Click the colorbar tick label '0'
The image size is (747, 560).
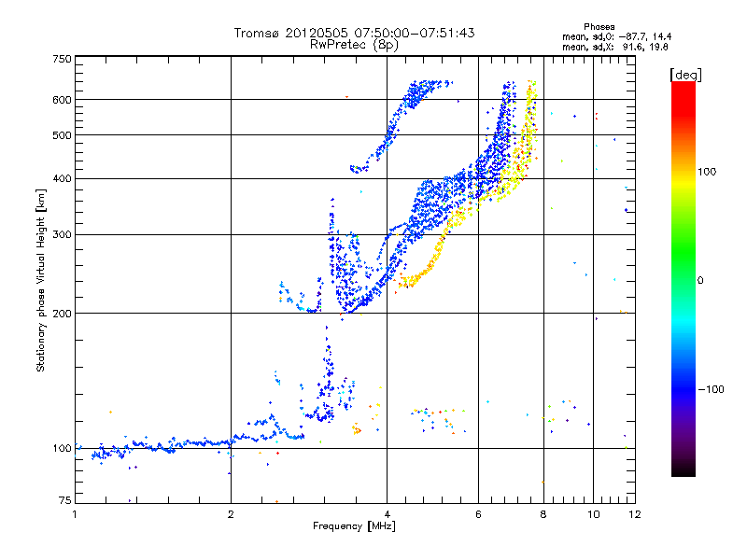coord(700,281)
